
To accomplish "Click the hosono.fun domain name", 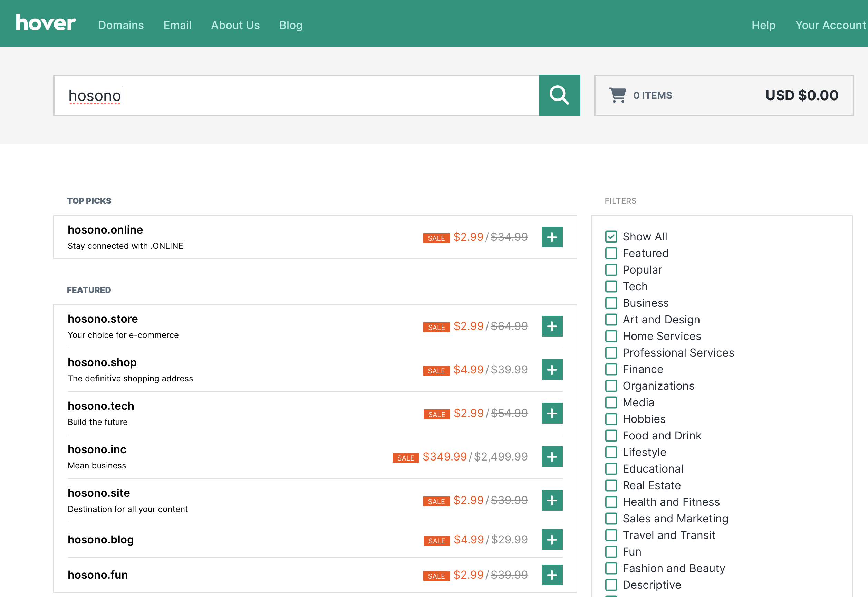I will [x=98, y=575].
